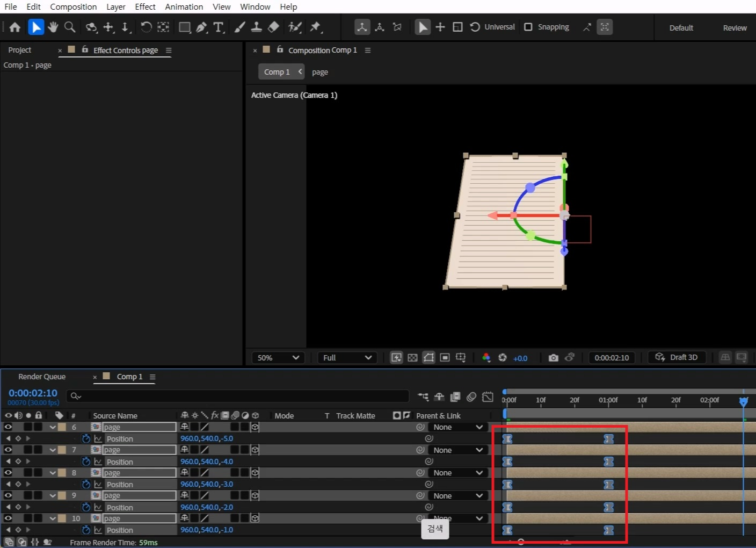Select the Rectangle shape tool
The width and height of the screenshot is (756, 548).
point(185,27)
